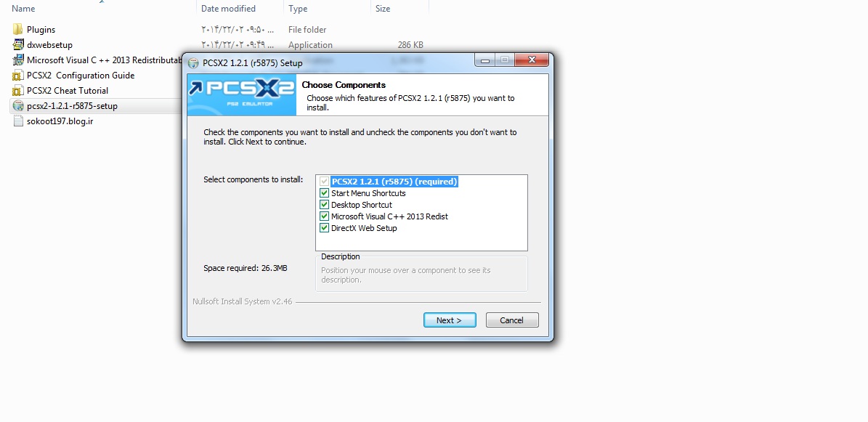
Task: Uncheck the Start Menu Shortcuts checkbox
Action: tap(325, 193)
